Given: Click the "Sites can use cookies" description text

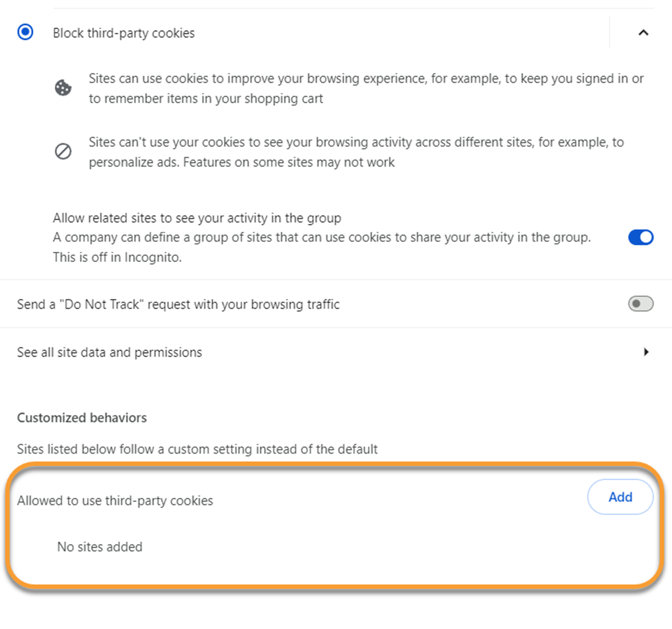Looking at the screenshot, I should [366, 88].
